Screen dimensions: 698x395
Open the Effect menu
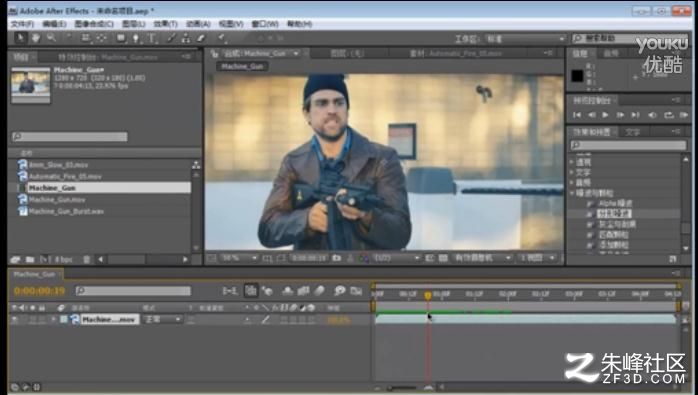[x=165, y=24]
